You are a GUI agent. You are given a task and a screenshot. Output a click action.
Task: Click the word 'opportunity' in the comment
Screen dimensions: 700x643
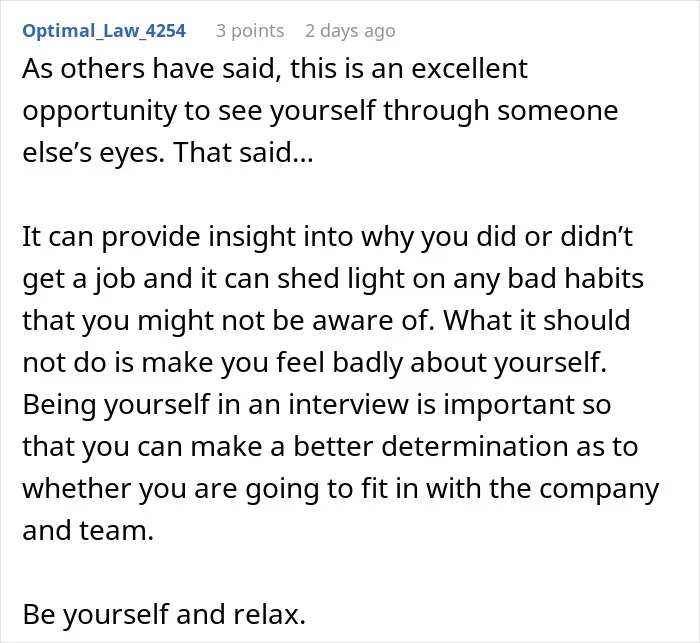coord(100,111)
